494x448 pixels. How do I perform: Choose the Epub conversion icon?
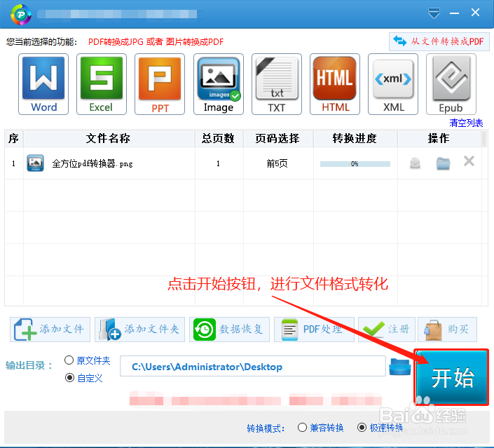pyautogui.click(x=451, y=84)
